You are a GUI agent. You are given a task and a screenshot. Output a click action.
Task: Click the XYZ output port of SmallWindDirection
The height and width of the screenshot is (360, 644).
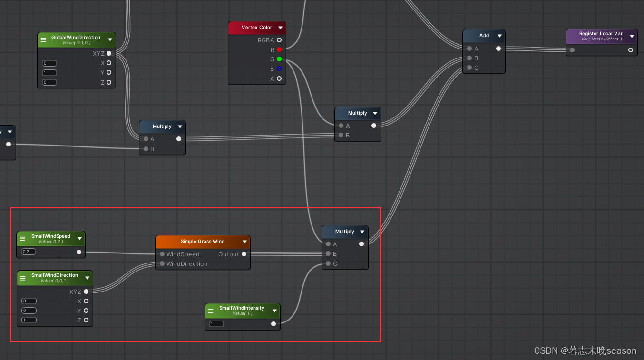pyautogui.click(x=86, y=292)
